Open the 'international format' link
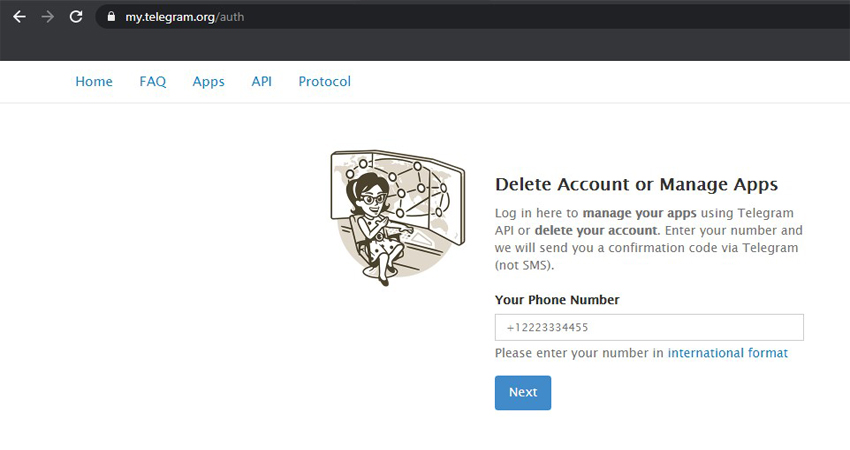Image resolution: width=850 pixels, height=450 pixels. point(727,353)
